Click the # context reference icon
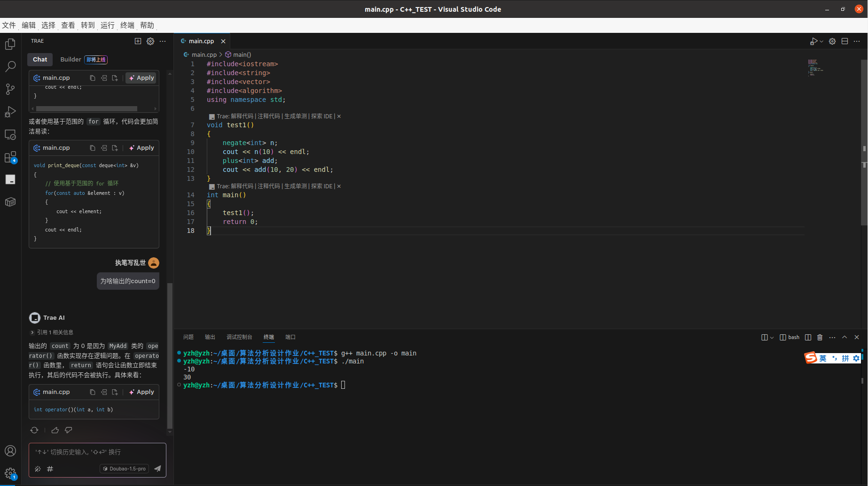Image resolution: width=868 pixels, height=486 pixels. pos(50,469)
